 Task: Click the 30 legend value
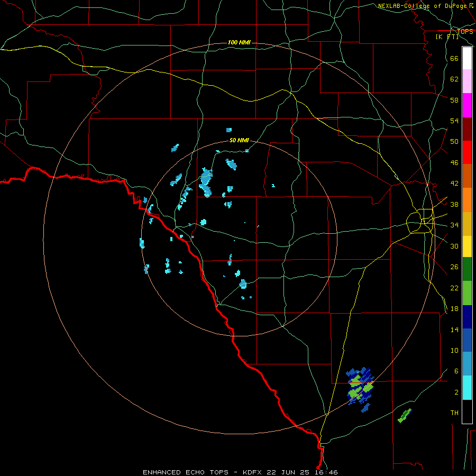coord(454,246)
